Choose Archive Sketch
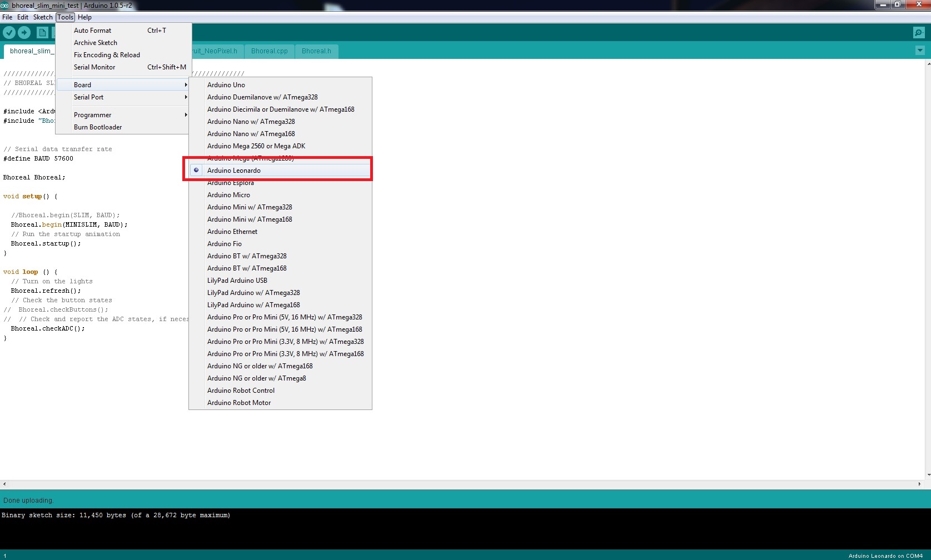 coord(123,43)
